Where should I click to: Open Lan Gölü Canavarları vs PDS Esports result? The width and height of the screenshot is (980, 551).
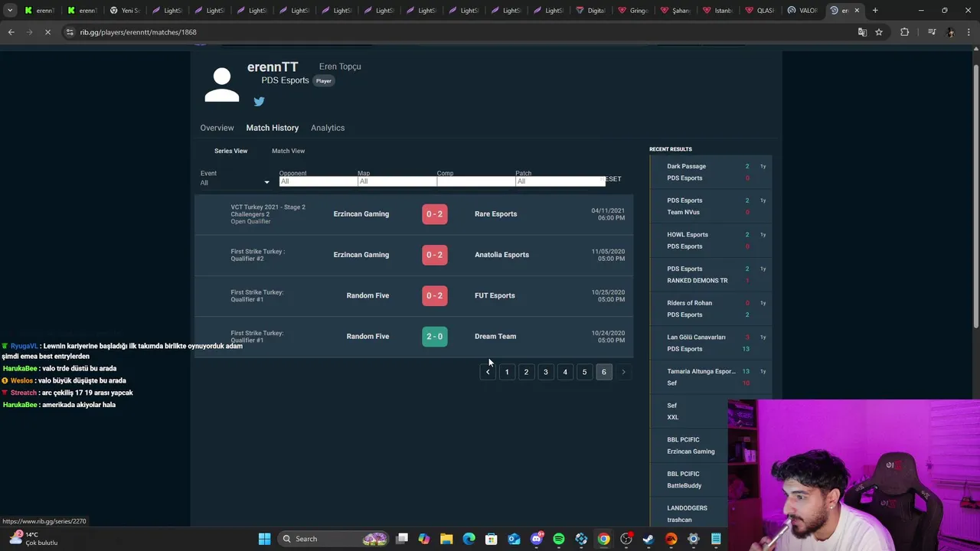point(710,343)
